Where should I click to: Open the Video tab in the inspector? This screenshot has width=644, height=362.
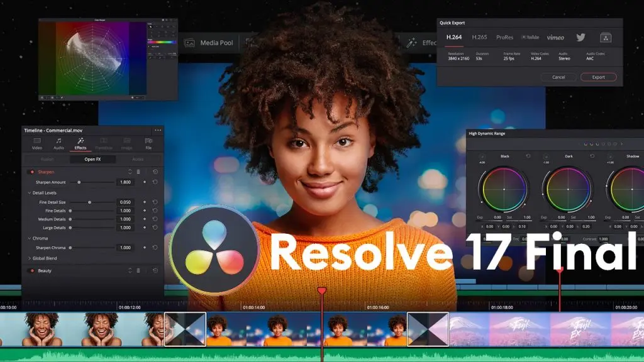(37, 143)
